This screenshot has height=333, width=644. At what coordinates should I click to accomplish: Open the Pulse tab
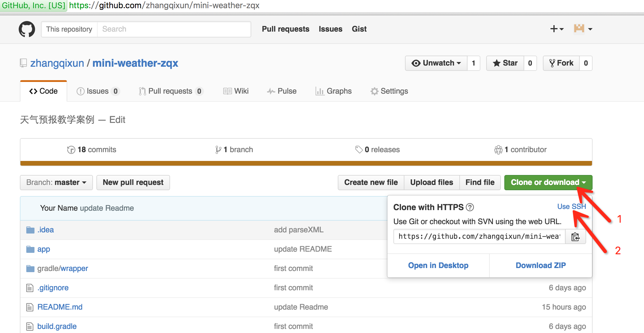coord(282,91)
